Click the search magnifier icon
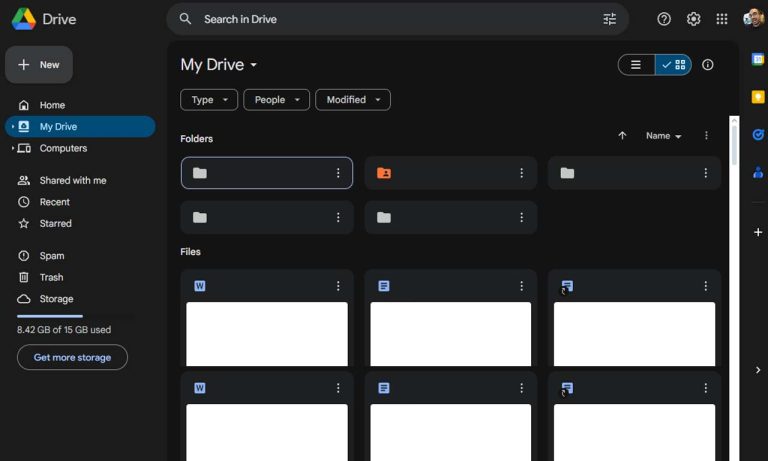Screen dimensions: 768x461 (x=185, y=19)
